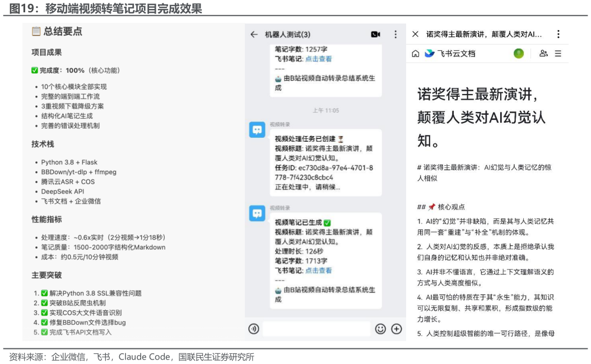This screenshot has height=364, width=591.
Task: Start a video call in 机器人测试(3) chat
Action: coord(375,34)
